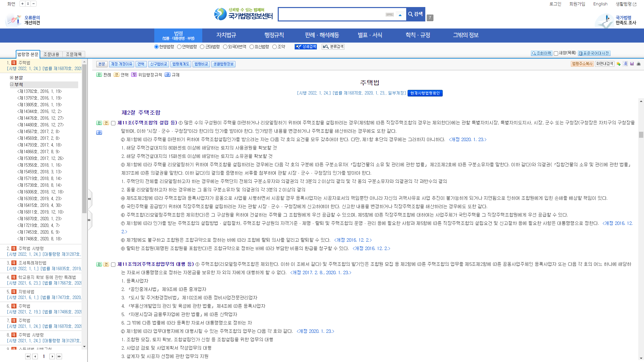Collapse left panel with double-arrow handle
This screenshot has height=362, width=644.
tap(89, 199)
